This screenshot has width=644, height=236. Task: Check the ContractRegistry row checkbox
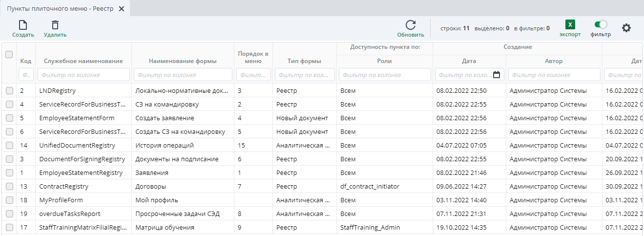point(9,186)
